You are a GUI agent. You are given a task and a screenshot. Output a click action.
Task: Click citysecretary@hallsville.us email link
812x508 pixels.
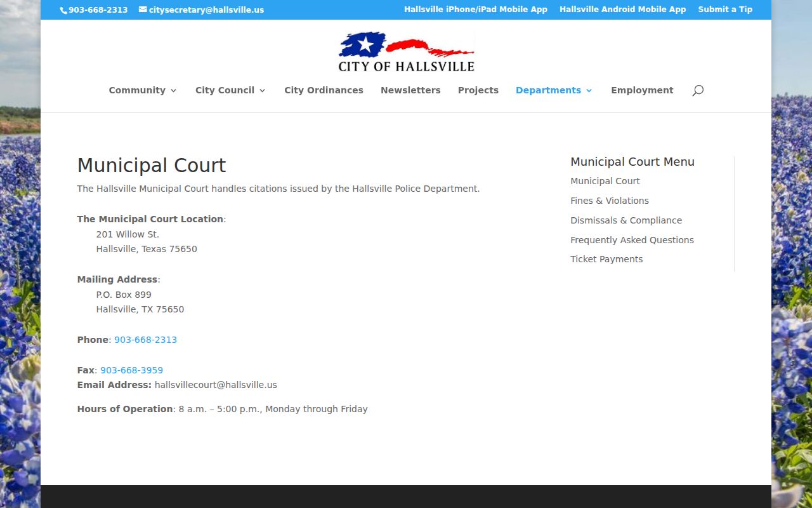[x=206, y=10]
